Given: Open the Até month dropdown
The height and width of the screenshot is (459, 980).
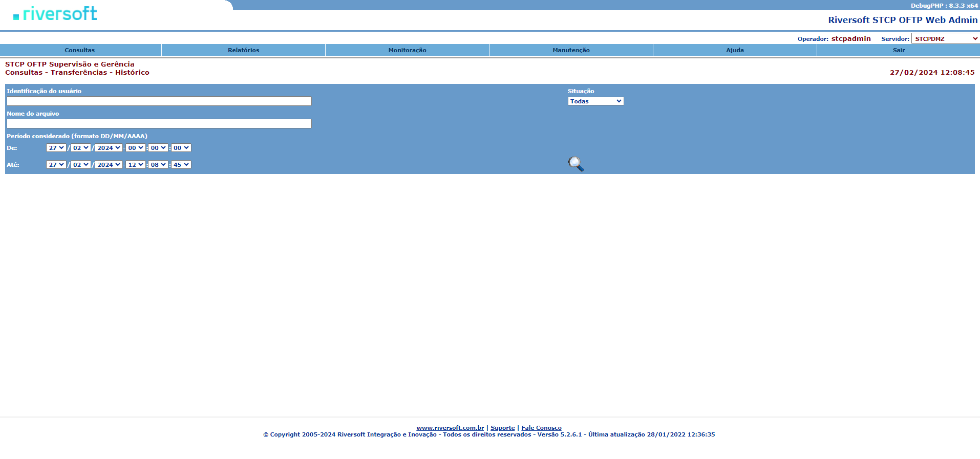Looking at the screenshot, I should 81,165.
